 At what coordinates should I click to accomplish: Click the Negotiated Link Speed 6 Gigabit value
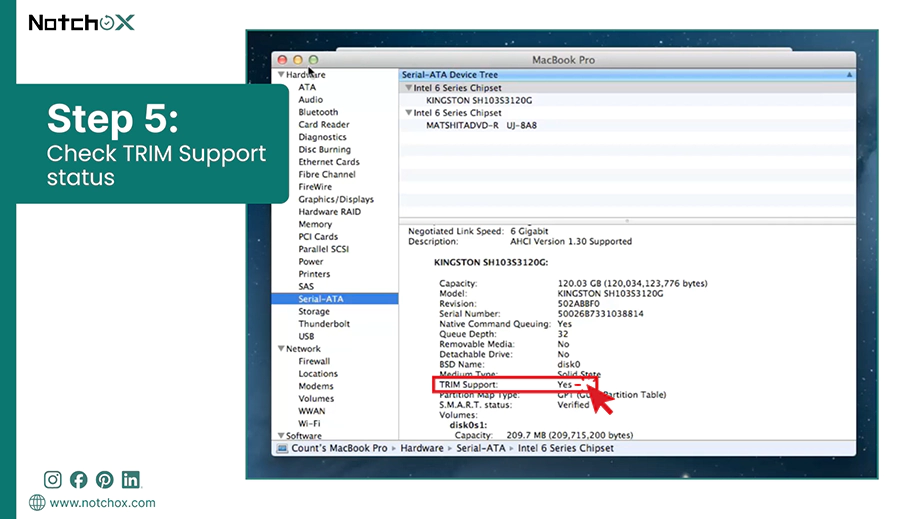tap(529, 231)
